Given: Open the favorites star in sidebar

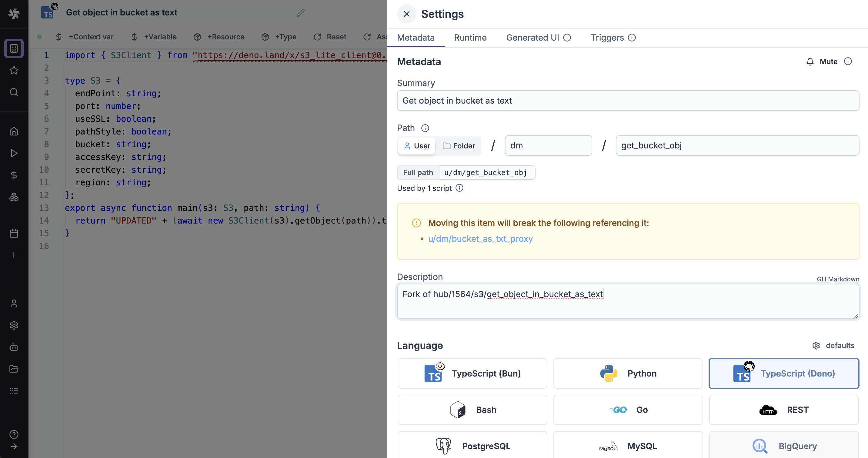Looking at the screenshot, I should pos(14,70).
